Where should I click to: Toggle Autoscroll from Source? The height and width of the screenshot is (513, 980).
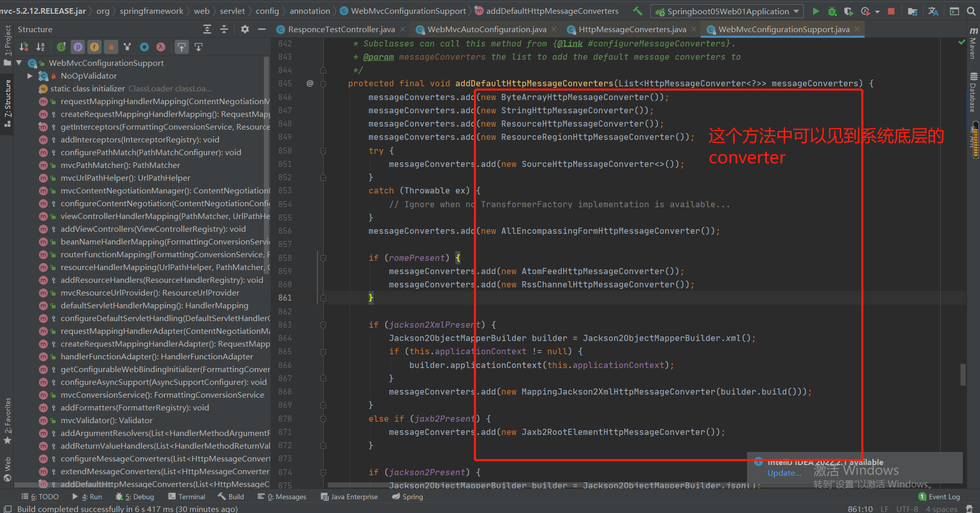tap(199, 47)
